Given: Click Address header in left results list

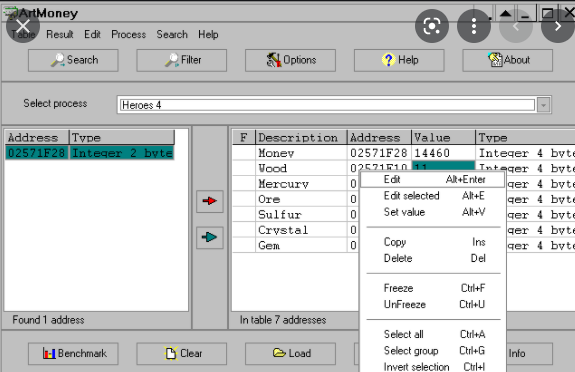Looking at the screenshot, I should click(x=37, y=138).
